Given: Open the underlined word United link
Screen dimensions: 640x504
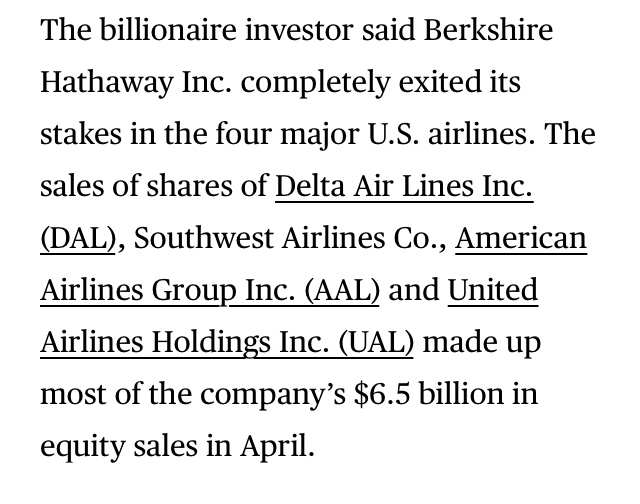Looking at the screenshot, I should coord(493,290).
